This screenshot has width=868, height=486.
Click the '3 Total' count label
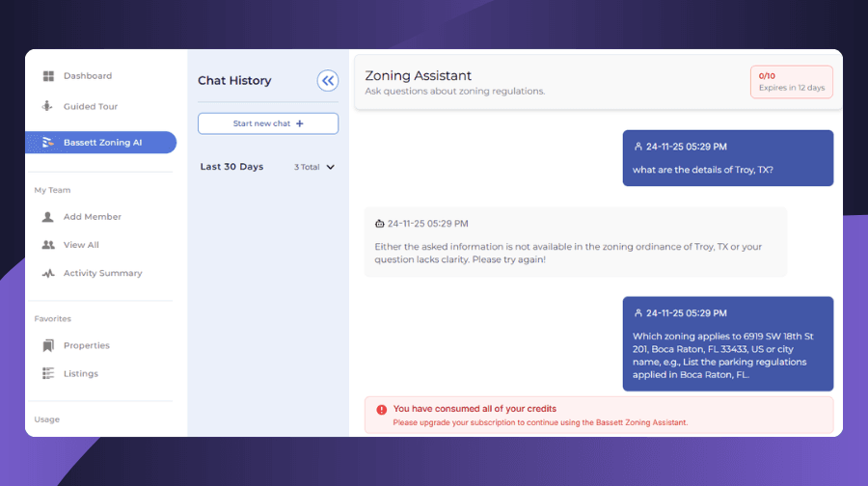tap(307, 167)
